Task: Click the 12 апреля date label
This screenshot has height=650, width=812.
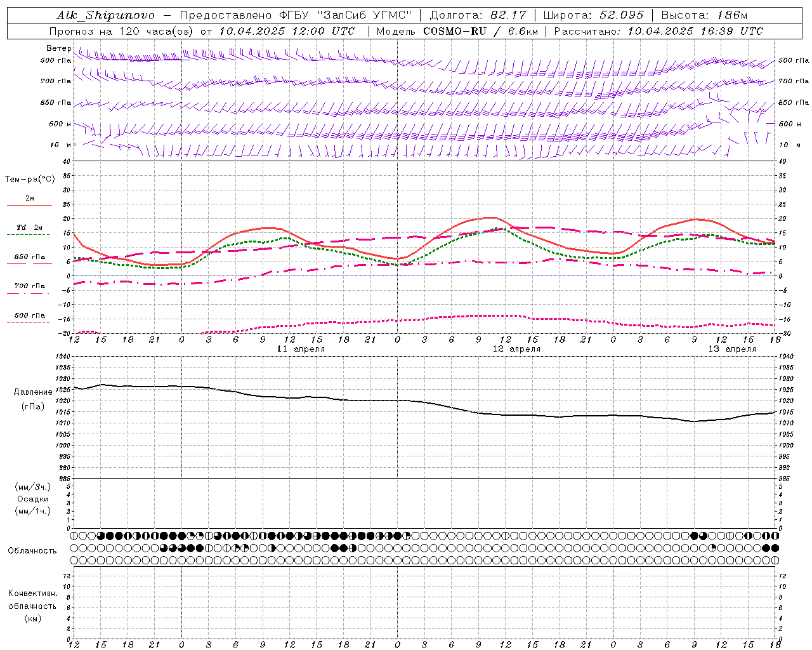Action: click(516, 349)
